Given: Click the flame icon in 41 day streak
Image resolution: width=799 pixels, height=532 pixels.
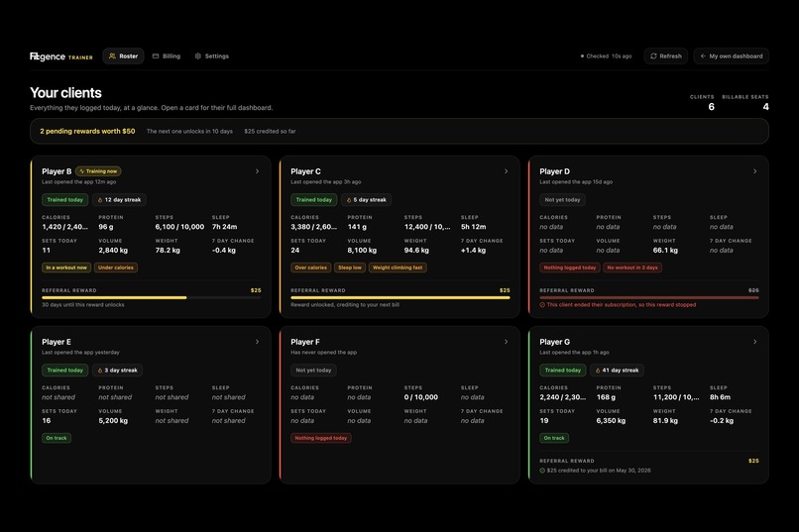Looking at the screenshot, I should coord(598,371).
